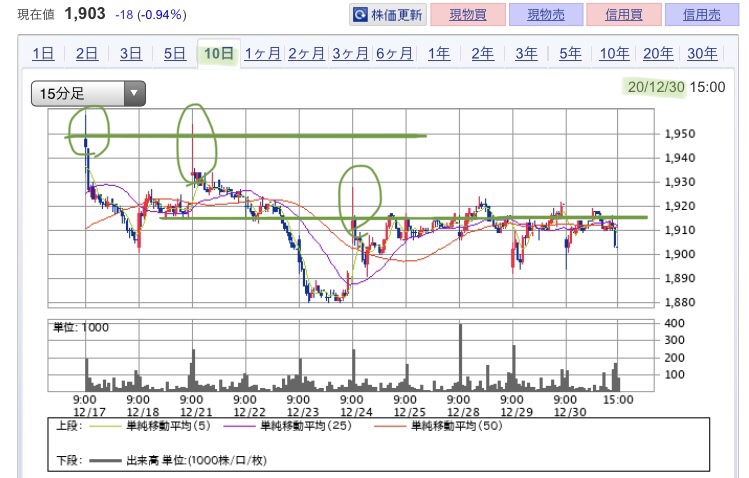749x478 pixels.
Task: Switch to the 1日 period tab
Action: [43, 54]
